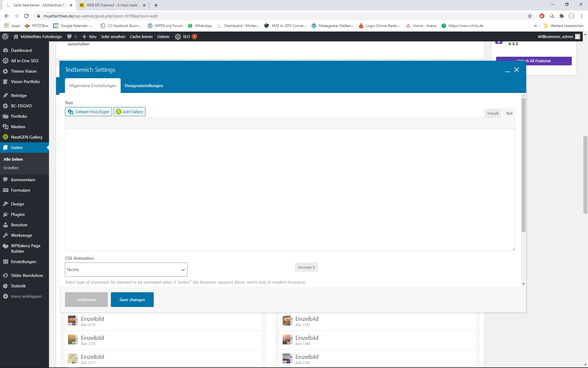
Task: Switch editor to Text mode
Action: tap(509, 113)
